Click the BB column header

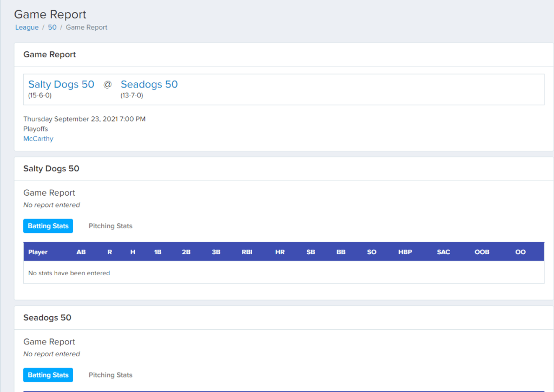point(341,252)
